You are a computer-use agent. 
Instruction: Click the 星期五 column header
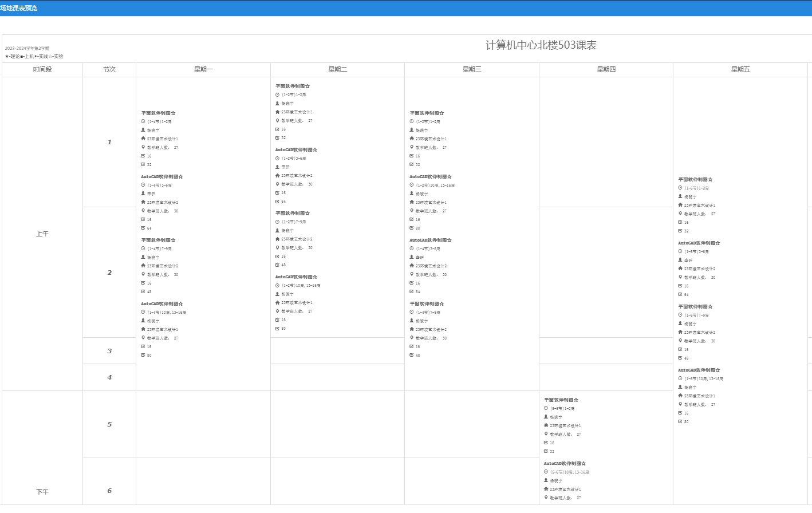coord(740,69)
